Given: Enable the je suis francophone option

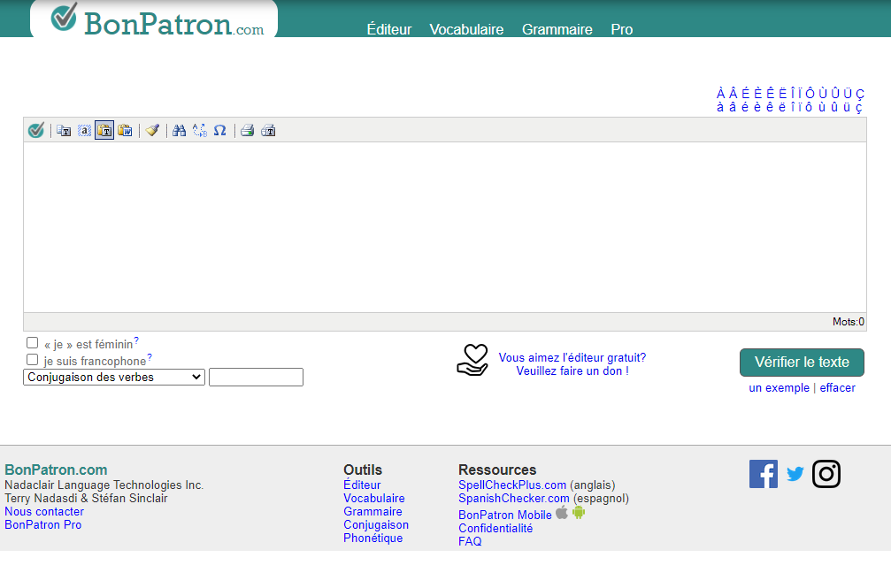Looking at the screenshot, I should pyautogui.click(x=32, y=359).
